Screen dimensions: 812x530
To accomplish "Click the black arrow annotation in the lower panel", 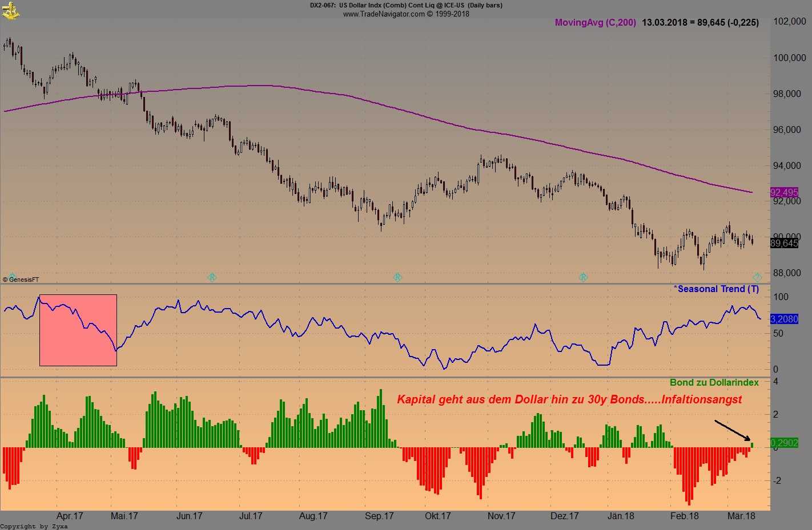I will click(733, 430).
